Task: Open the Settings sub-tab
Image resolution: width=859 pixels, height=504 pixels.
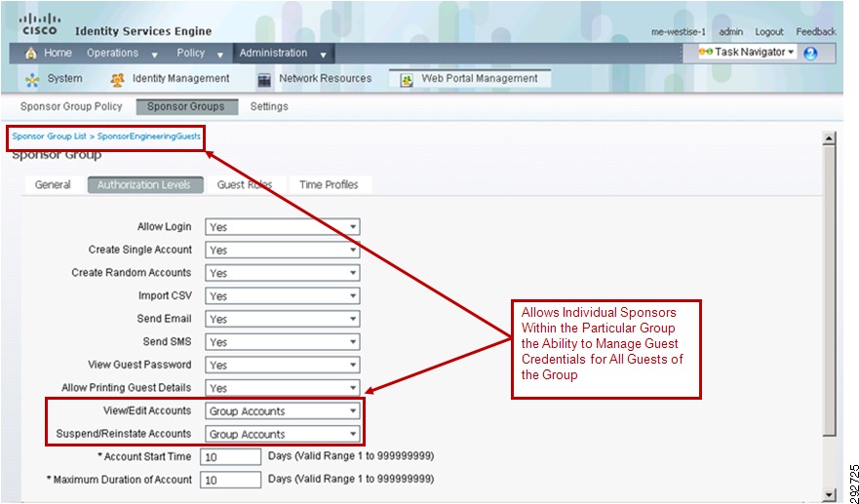Action: pyautogui.click(x=269, y=106)
